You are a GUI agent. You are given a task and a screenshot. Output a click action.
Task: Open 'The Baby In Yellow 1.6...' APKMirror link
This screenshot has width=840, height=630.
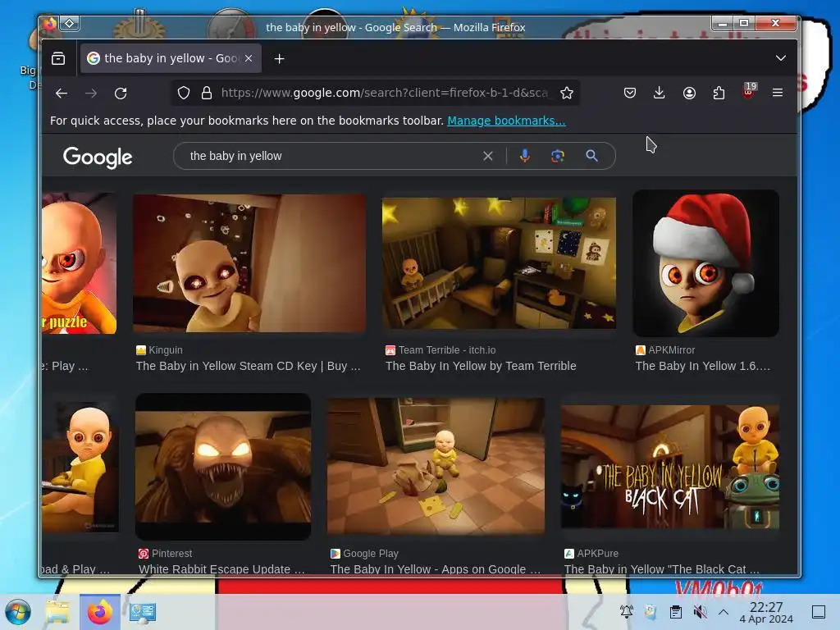tap(702, 366)
